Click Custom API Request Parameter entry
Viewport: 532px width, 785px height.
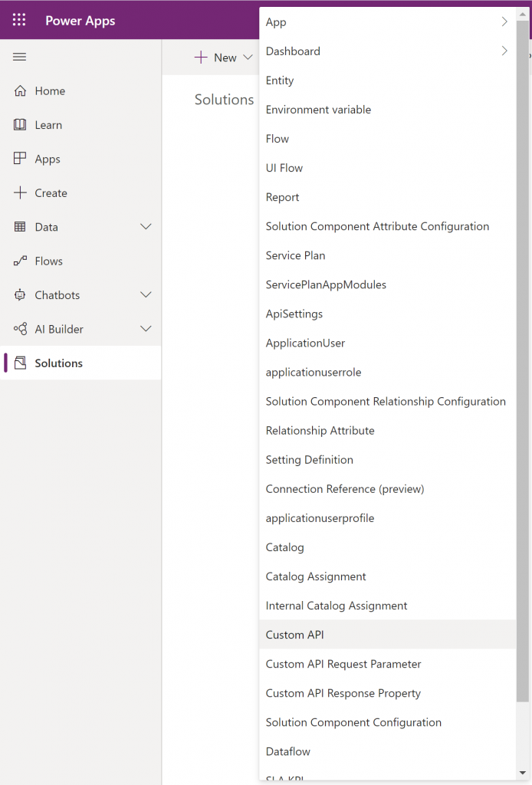click(343, 664)
